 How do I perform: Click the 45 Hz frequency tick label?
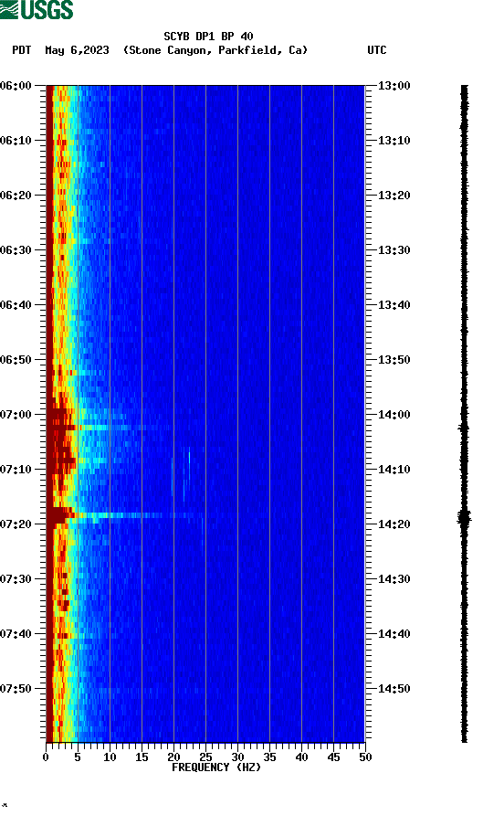click(x=333, y=757)
